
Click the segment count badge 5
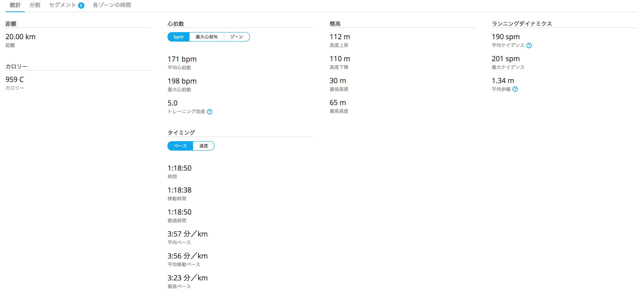point(81,5)
